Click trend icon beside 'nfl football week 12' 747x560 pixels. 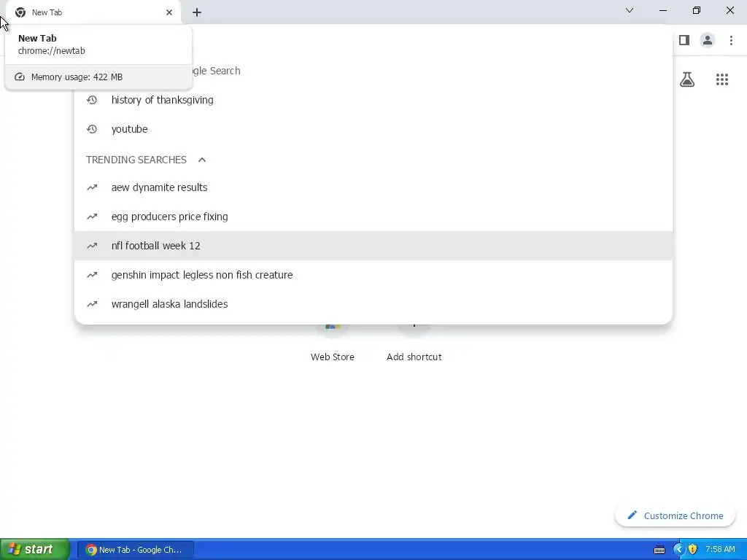(x=92, y=246)
